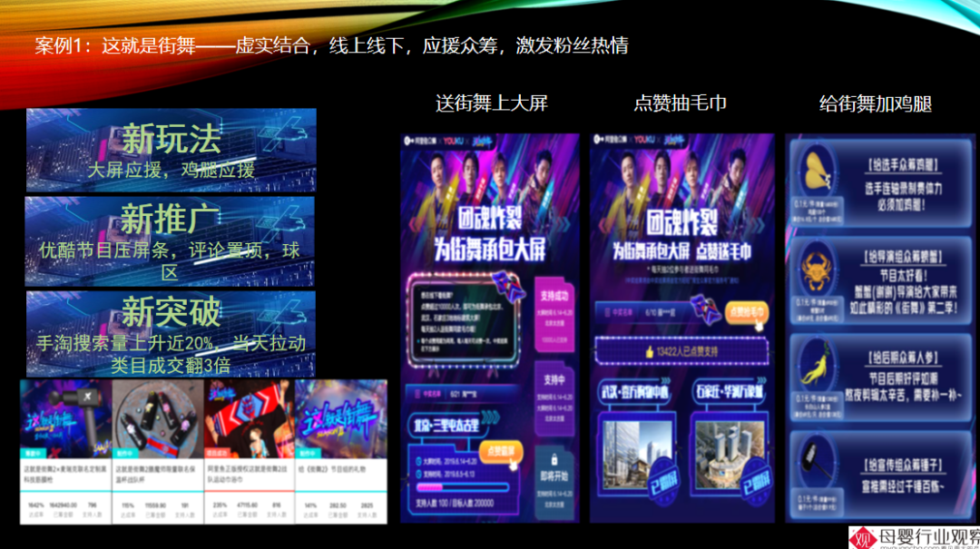Click the column heading 给街舞加鸡腿
The image size is (980, 549).
click(876, 103)
